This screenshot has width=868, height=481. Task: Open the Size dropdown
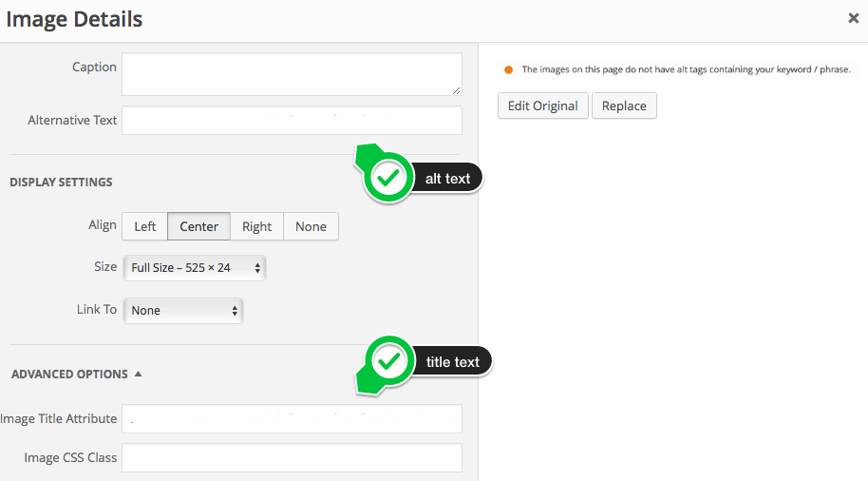click(x=195, y=268)
